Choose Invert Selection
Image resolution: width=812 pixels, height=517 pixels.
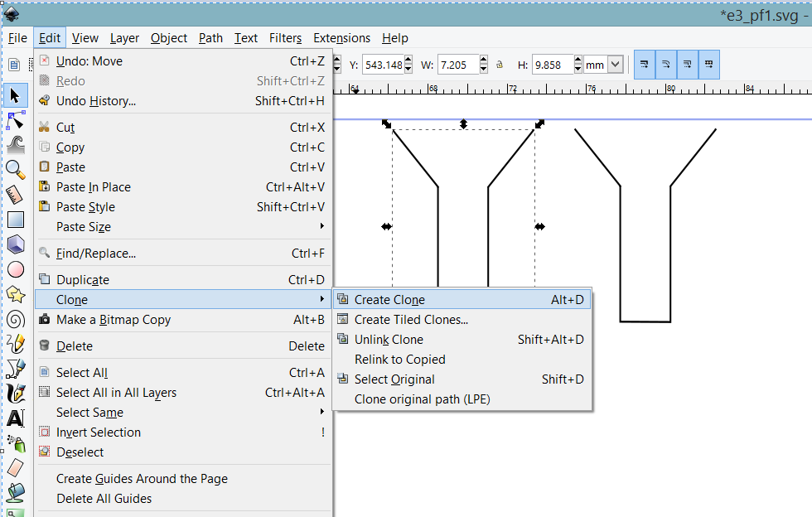(183, 432)
